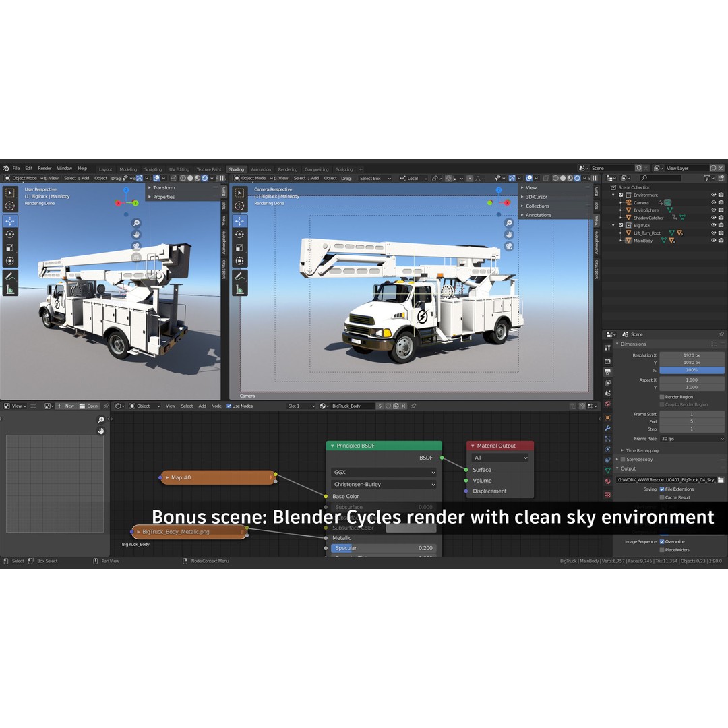Image resolution: width=728 pixels, height=728 pixels.
Task: Hide MainBody object via eye icon
Action: click(x=713, y=241)
